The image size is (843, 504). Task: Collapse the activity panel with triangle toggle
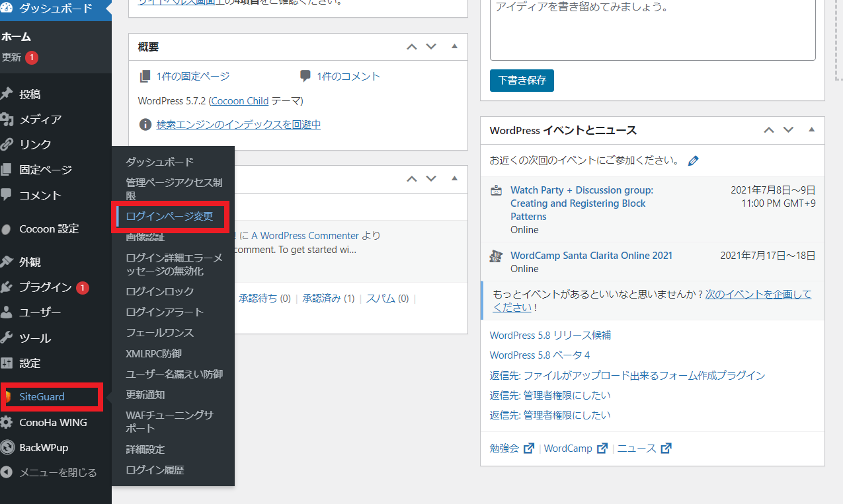click(x=454, y=178)
